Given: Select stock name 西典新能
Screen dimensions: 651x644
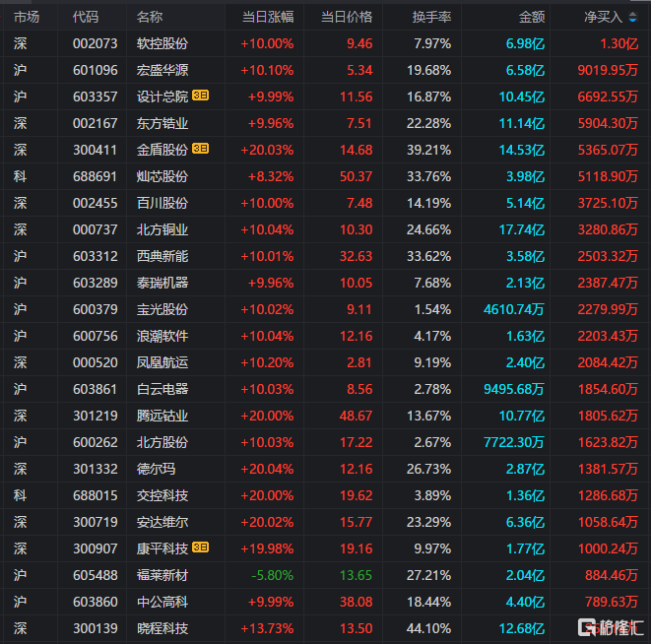Looking at the screenshot, I should tap(163, 256).
